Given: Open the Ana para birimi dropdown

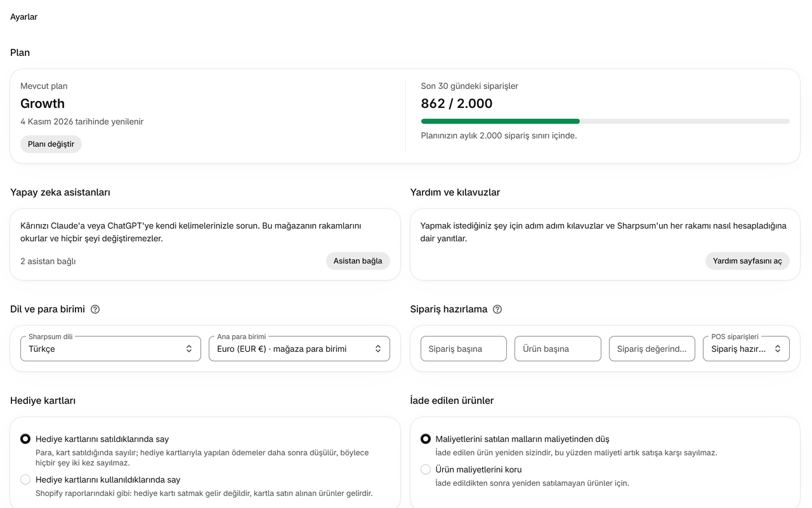Looking at the screenshot, I should (299, 349).
